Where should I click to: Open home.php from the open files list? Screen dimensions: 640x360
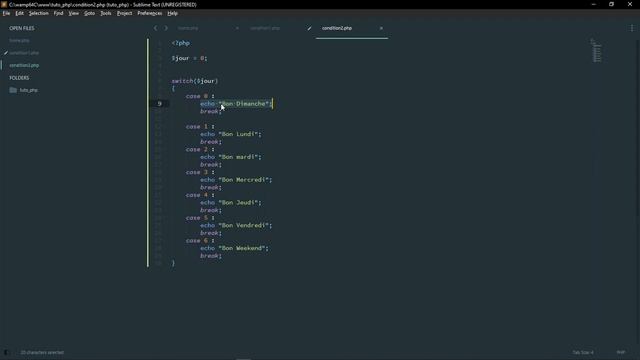19,40
